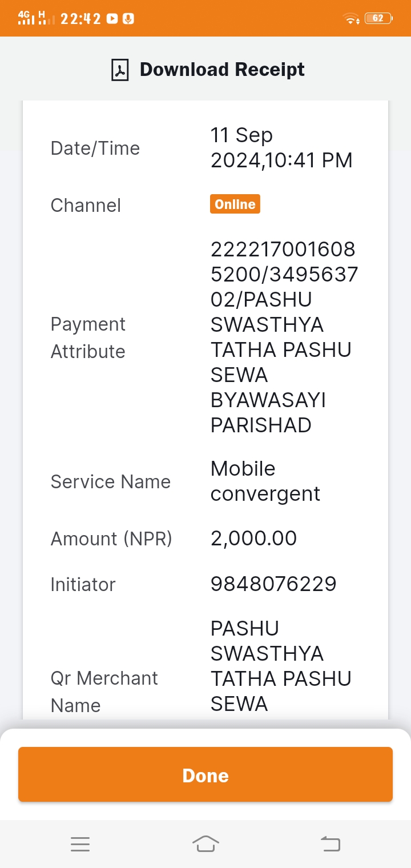Tap the date value 11 Sep 2024
The height and width of the screenshot is (868, 411).
[x=281, y=148]
